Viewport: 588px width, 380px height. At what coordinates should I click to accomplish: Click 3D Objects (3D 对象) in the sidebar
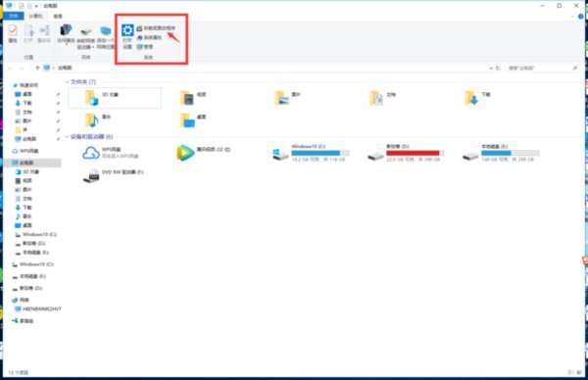(27, 171)
